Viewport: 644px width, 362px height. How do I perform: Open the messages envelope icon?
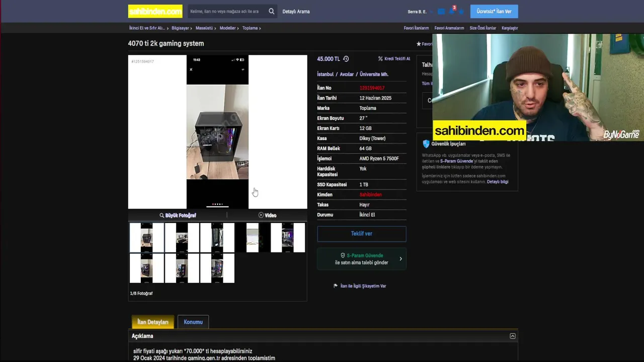click(x=441, y=12)
